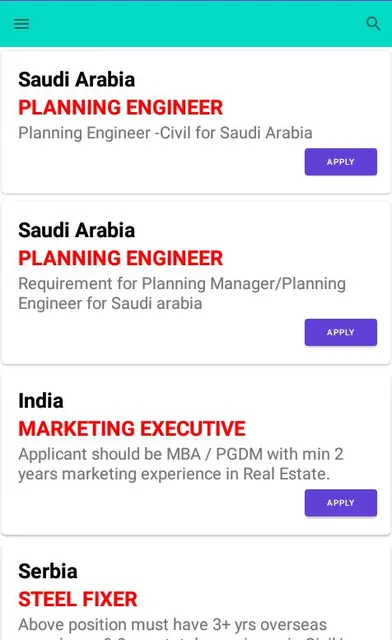Open first PLANNING ENGINEER job title
Viewport: 392px width, 640px height.
click(x=120, y=108)
